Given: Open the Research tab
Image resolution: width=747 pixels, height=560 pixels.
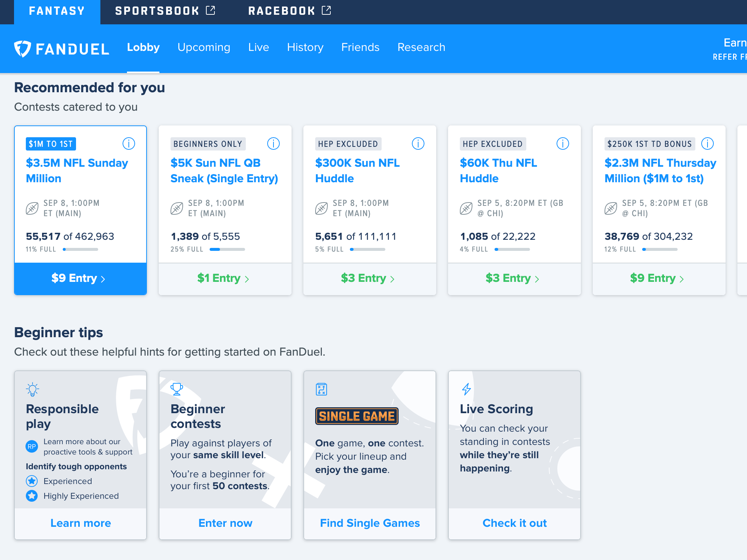Looking at the screenshot, I should (421, 47).
